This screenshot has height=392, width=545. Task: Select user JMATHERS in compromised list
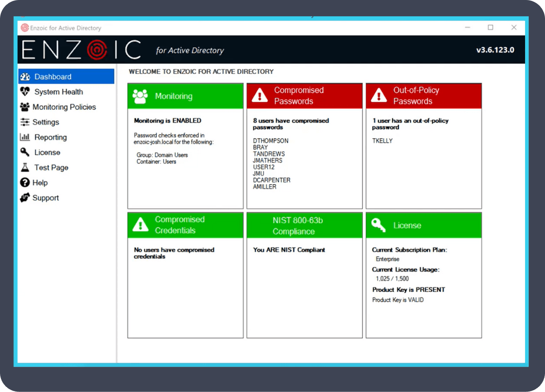coord(268,160)
